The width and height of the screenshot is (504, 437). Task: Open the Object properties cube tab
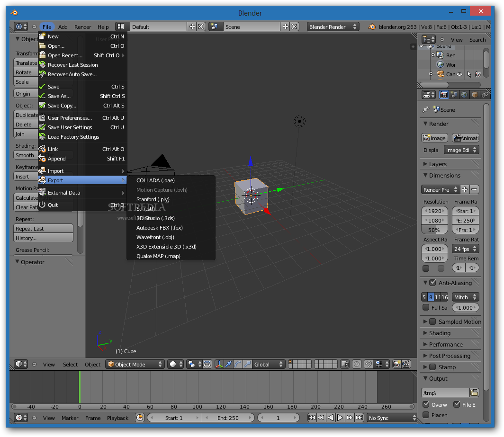click(474, 94)
